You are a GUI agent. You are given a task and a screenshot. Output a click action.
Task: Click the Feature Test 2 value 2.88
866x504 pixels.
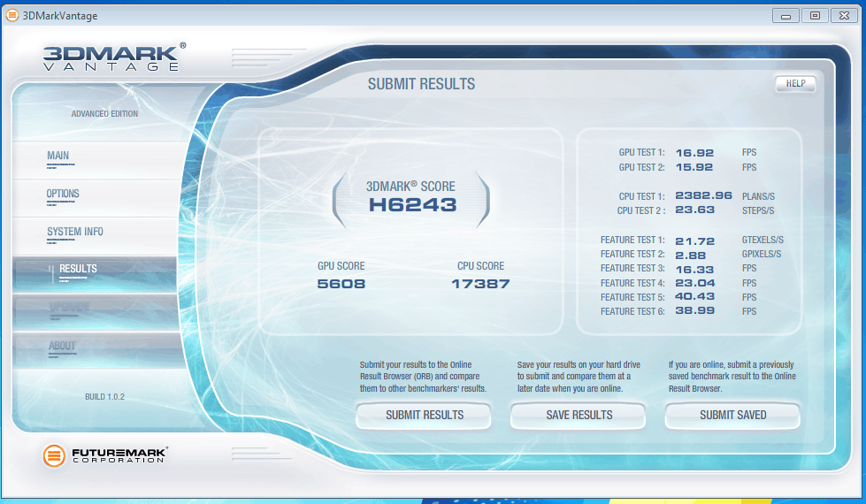click(690, 256)
